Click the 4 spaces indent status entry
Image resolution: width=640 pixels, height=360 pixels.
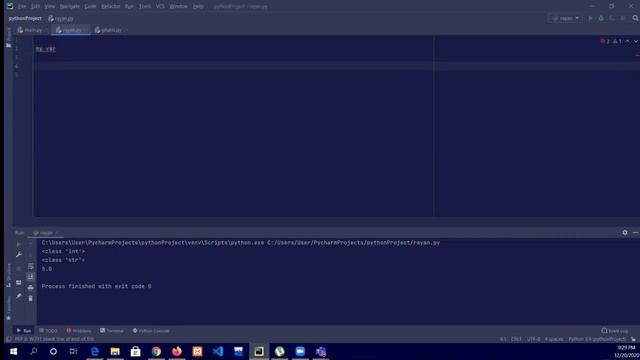tap(554, 339)
